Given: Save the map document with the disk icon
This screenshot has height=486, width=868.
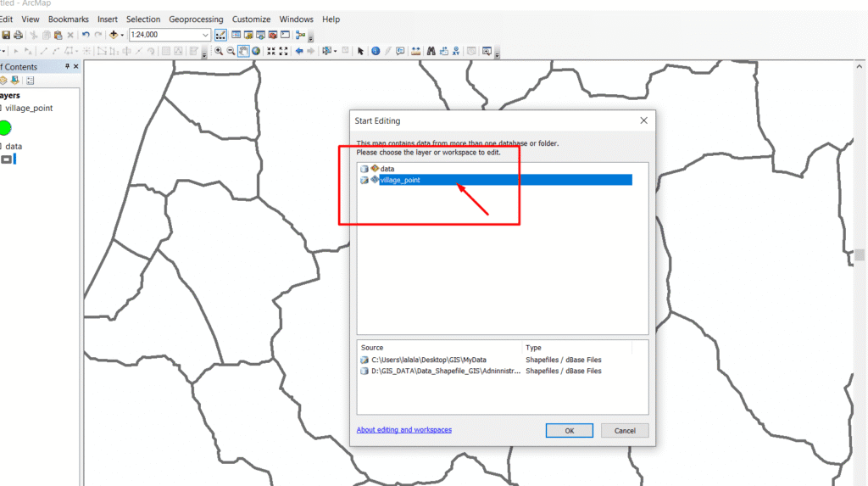Looking at the screenshot, I should [6, 35].
